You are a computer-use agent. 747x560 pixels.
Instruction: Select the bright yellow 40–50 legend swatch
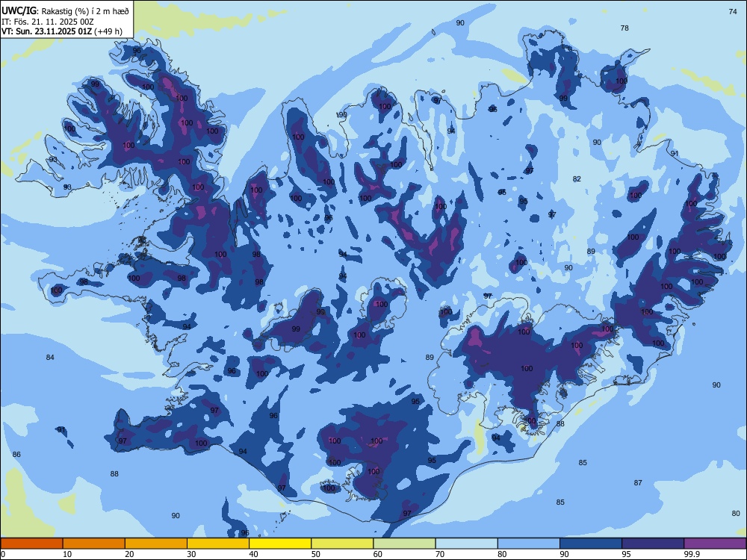click(280, 544)
